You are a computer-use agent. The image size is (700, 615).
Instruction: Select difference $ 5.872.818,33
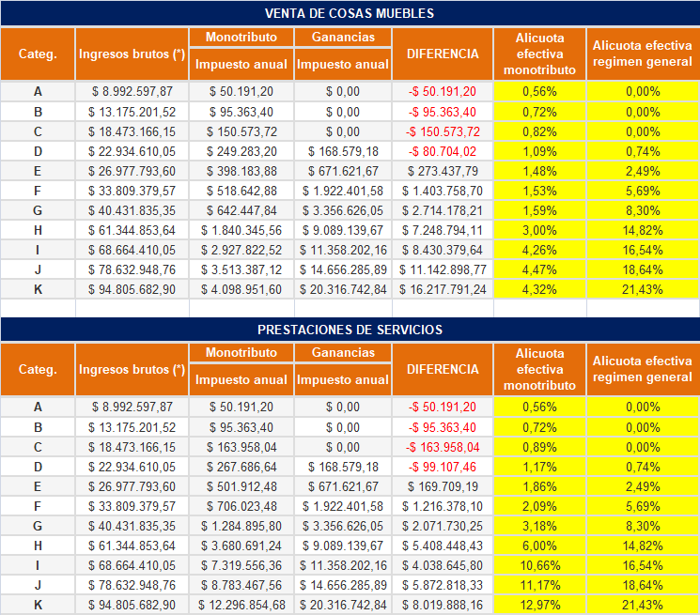click(x=443, y=585)
